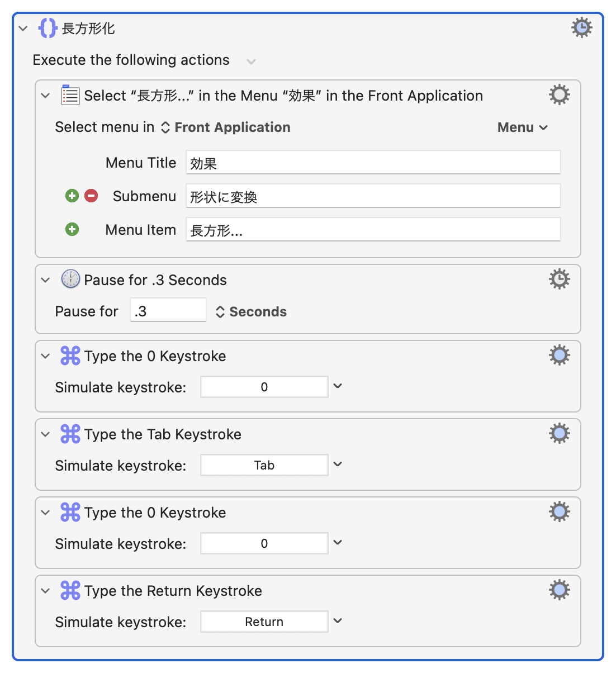Open the Seconds unit popup

point(252,312)
